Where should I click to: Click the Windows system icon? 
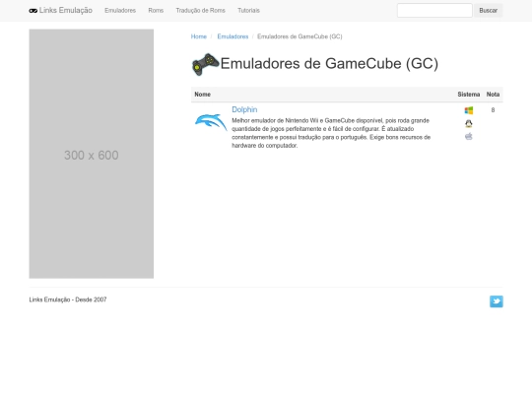tap(469, 110)
